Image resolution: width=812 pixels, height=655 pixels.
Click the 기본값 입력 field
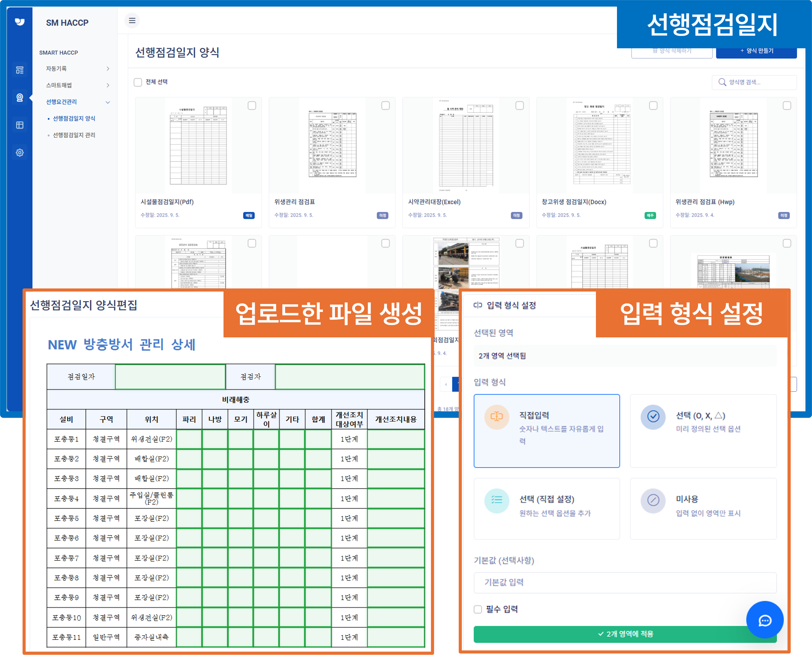[x=625, y=582]
